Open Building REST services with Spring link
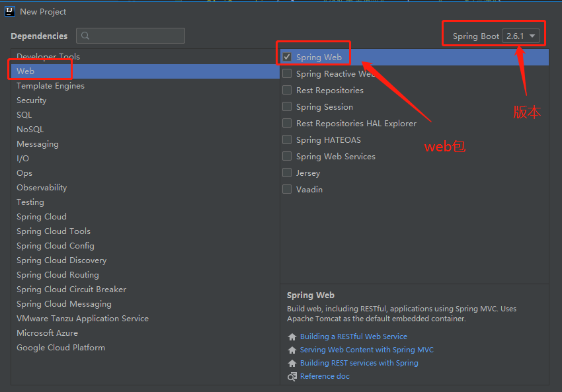 [x=359, y=363]
